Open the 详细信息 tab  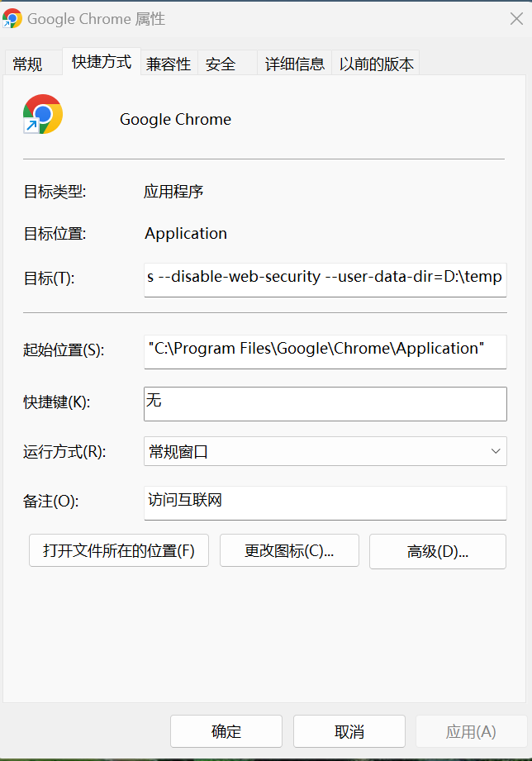click(x=295, y=64)
